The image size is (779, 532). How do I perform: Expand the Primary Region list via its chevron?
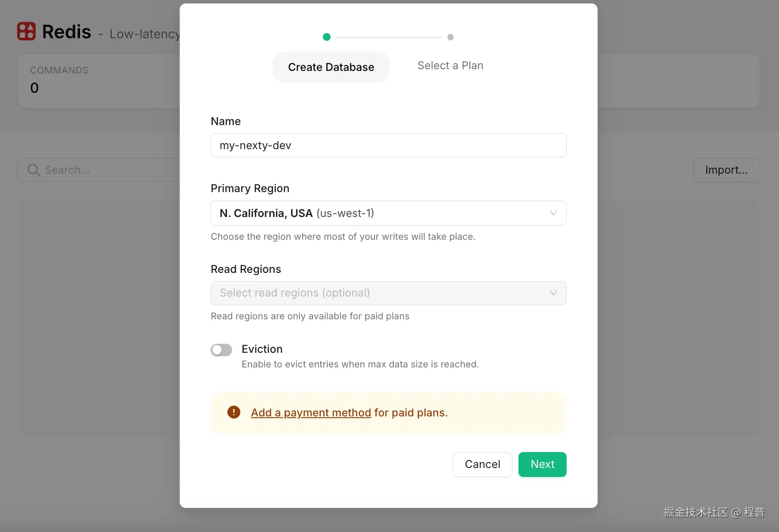(x=553, y=213)
